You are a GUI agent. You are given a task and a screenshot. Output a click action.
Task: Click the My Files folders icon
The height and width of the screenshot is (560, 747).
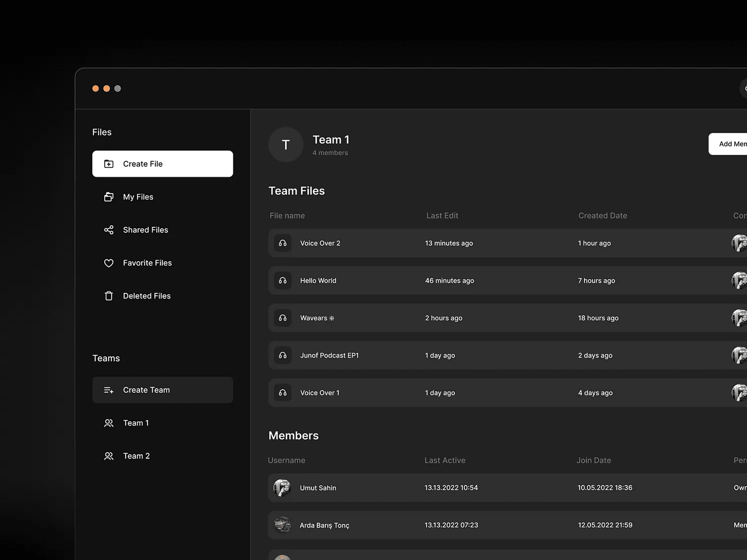[109, 197]
